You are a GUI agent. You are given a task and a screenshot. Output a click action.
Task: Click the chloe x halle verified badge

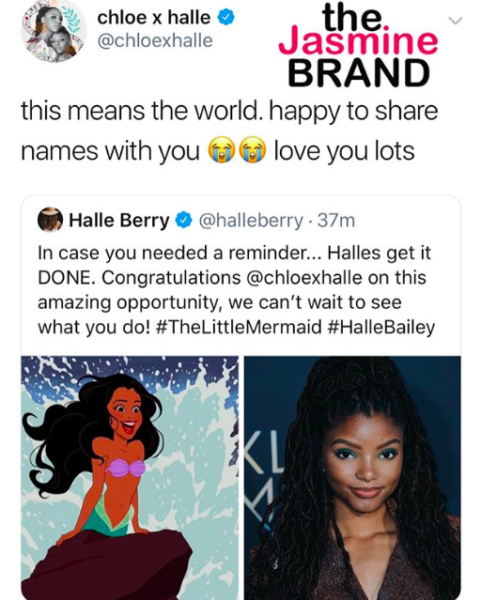[226, 18]
